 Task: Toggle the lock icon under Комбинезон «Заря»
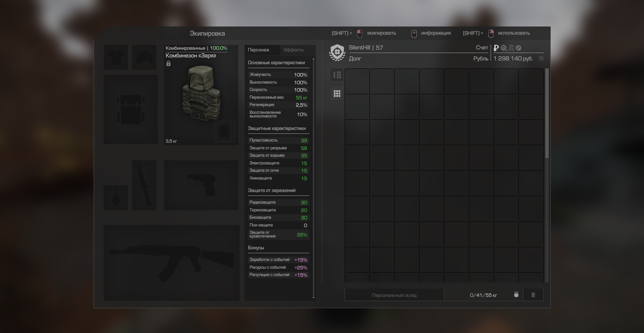coord(168,64)
